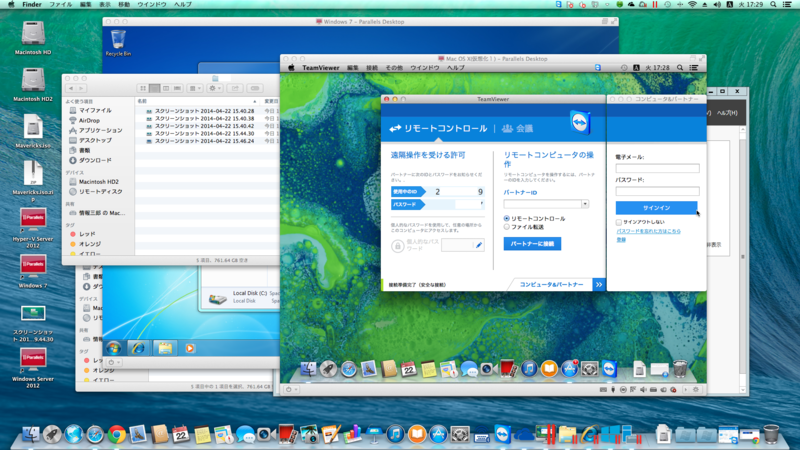The width and height of the screenshot is (800, 450).
Task: Open Keynote in the main Dock
Action: [374, 435]
